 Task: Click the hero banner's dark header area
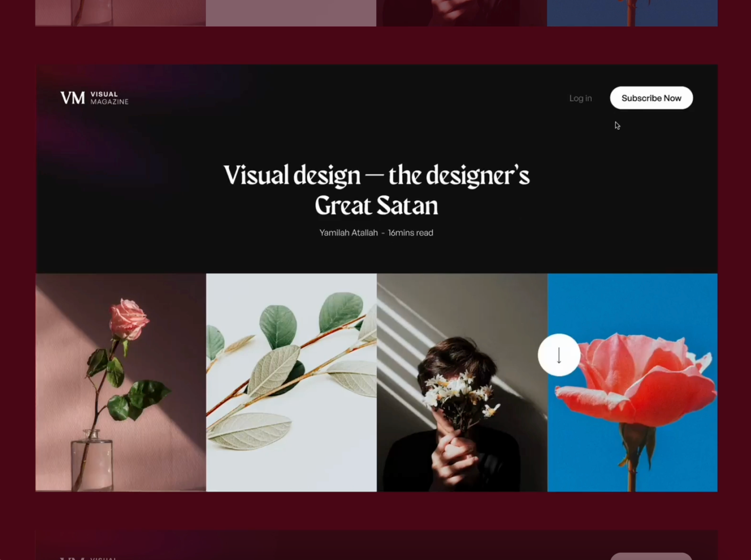click(x=373, y=136)
